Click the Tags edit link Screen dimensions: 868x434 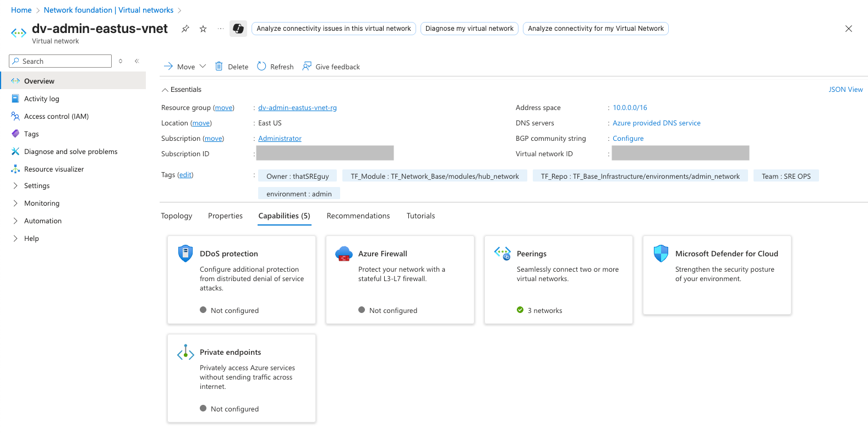coord(185,175)
